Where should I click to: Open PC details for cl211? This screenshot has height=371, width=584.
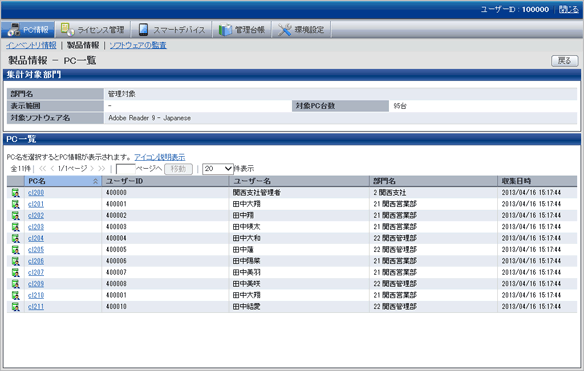(36, 307)
